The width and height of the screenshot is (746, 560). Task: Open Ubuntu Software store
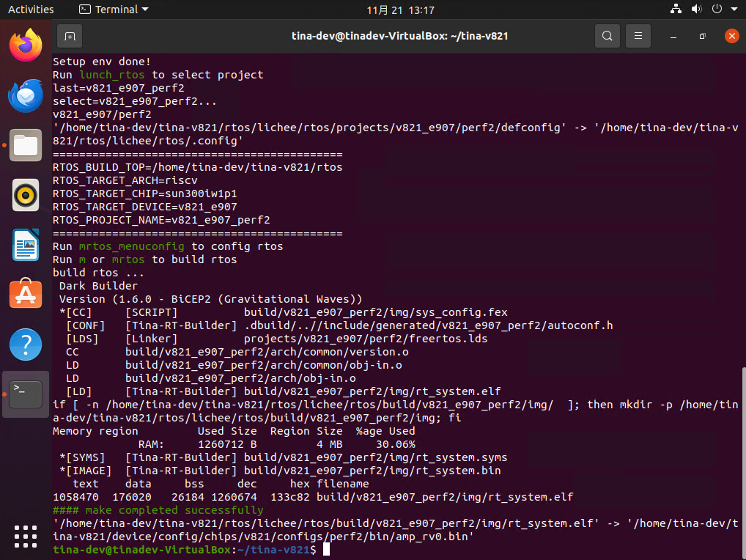point(26,295)
